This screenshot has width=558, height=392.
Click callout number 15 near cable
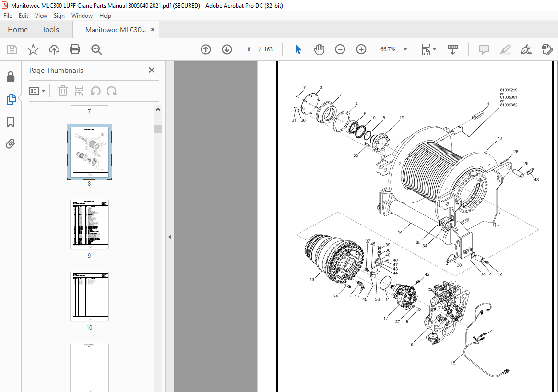(x=452, y=363)
